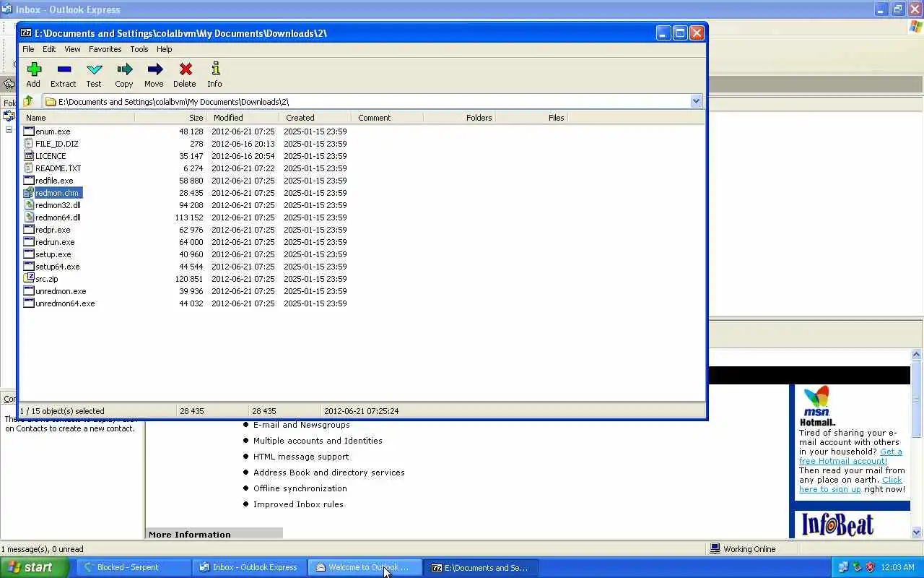Select the redmon64.dll file icon

29,217
